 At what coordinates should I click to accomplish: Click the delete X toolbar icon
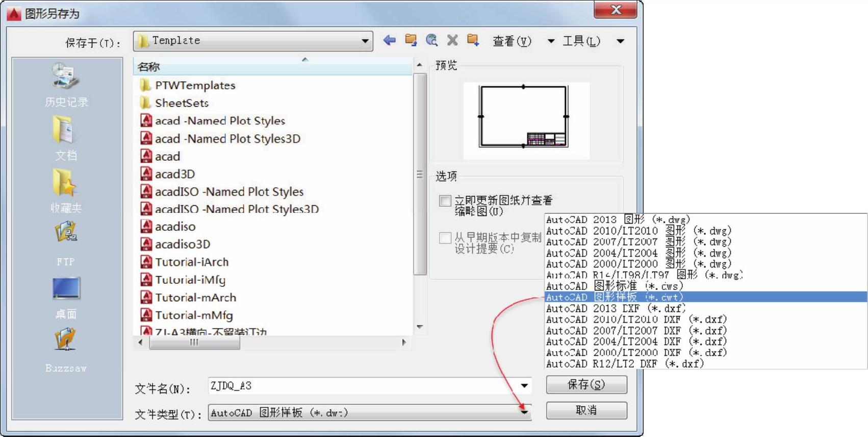[452, 40]
